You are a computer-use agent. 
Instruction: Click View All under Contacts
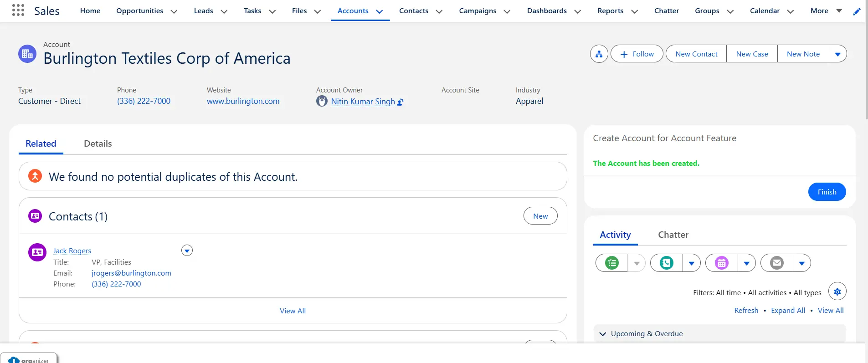click(293, 311)
